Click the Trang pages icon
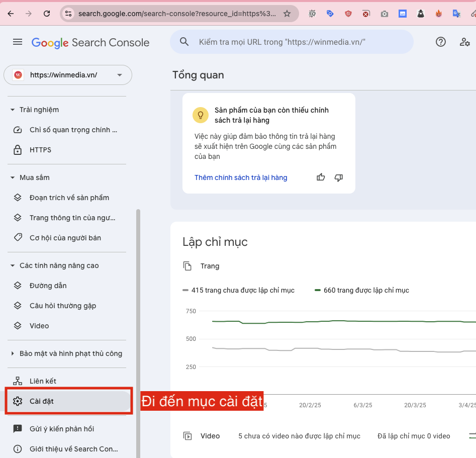Image resolution: width=476 pixels, height=458 pixels. point(187,266)
